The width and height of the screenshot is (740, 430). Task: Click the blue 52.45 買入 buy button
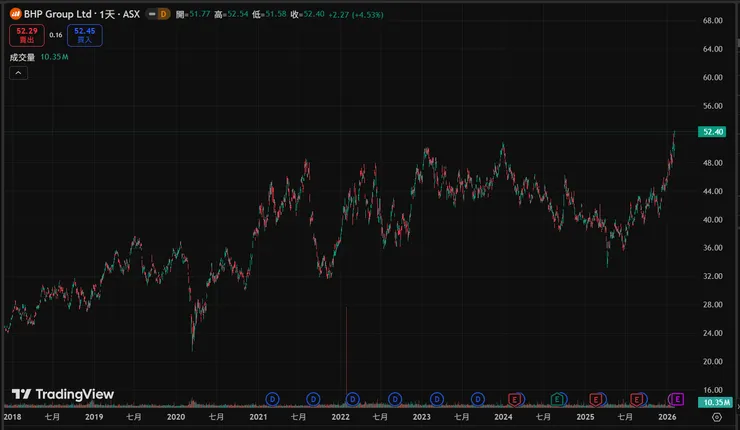point(84,35)
